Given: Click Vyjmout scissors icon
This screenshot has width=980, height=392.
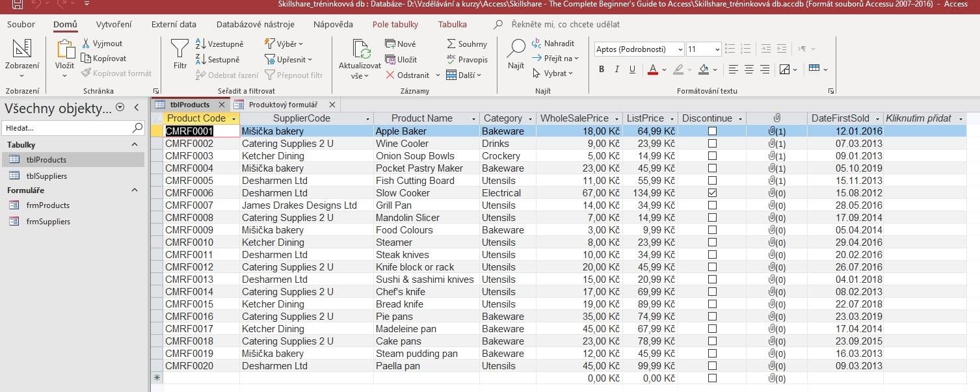Looking at the screenshot, I should [86, 43].
